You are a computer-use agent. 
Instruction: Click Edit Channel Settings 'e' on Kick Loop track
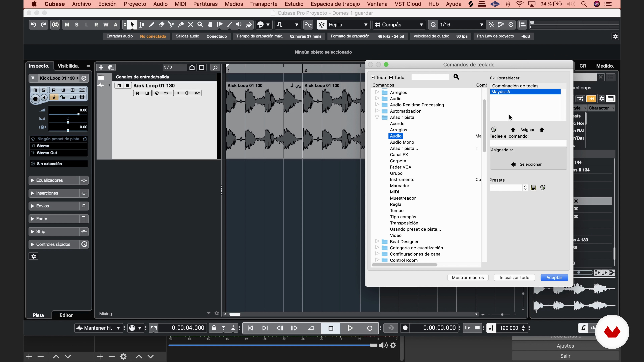coord(157,93)
